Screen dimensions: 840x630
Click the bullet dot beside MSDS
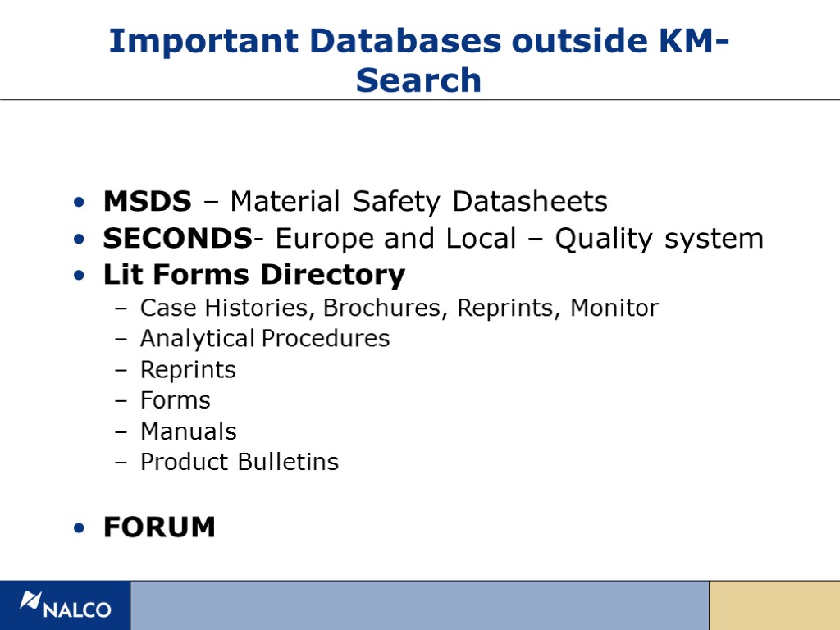(77, 202)
